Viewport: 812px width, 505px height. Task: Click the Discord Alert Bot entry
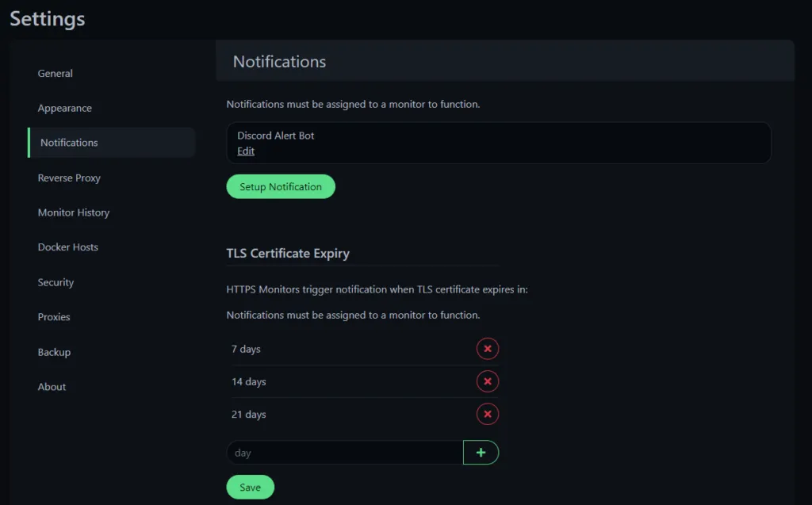tap(276, 136)
